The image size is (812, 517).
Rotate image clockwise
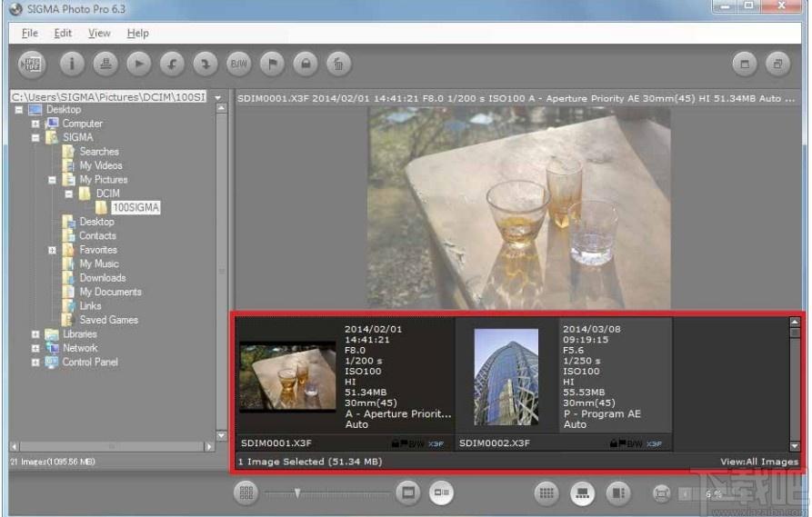(206, 65)
